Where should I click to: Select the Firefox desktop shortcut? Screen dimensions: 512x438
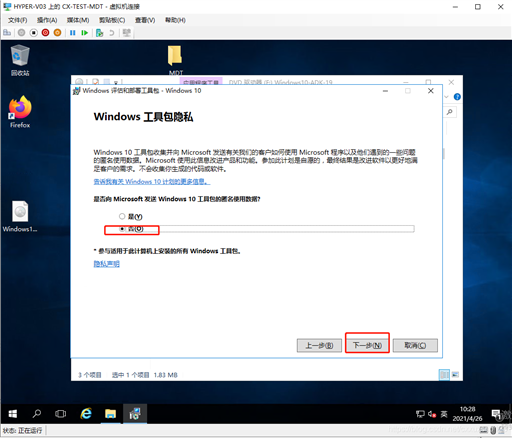20,112
